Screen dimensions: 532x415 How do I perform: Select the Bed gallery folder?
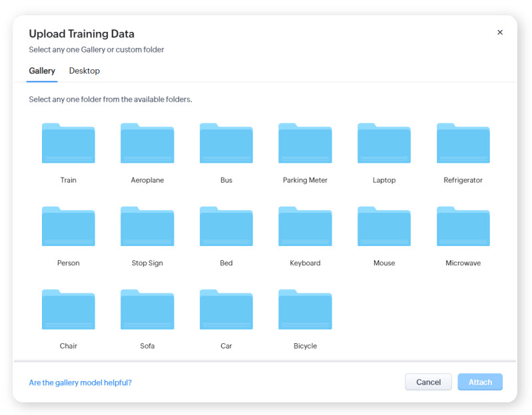point(226,227)
